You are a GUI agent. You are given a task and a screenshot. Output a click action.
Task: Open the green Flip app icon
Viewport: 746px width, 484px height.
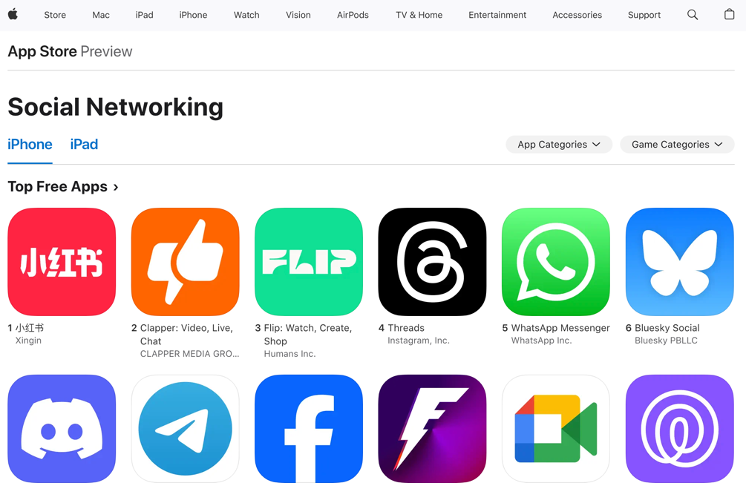[x=309, y=262]
